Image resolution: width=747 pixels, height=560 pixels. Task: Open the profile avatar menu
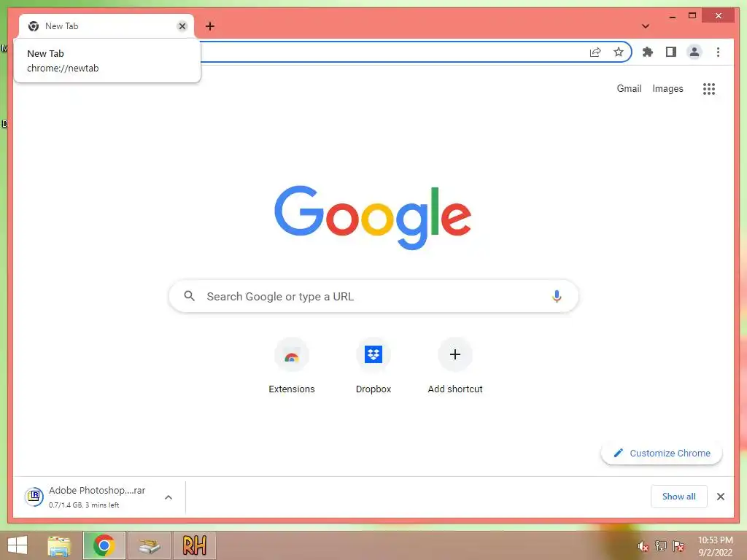694,52
